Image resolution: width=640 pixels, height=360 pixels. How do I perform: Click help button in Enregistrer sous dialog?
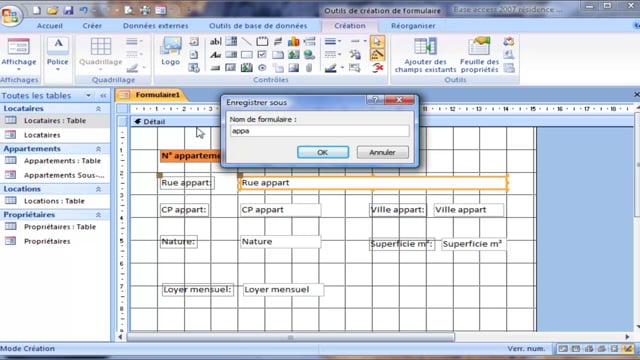click(374, 100)
